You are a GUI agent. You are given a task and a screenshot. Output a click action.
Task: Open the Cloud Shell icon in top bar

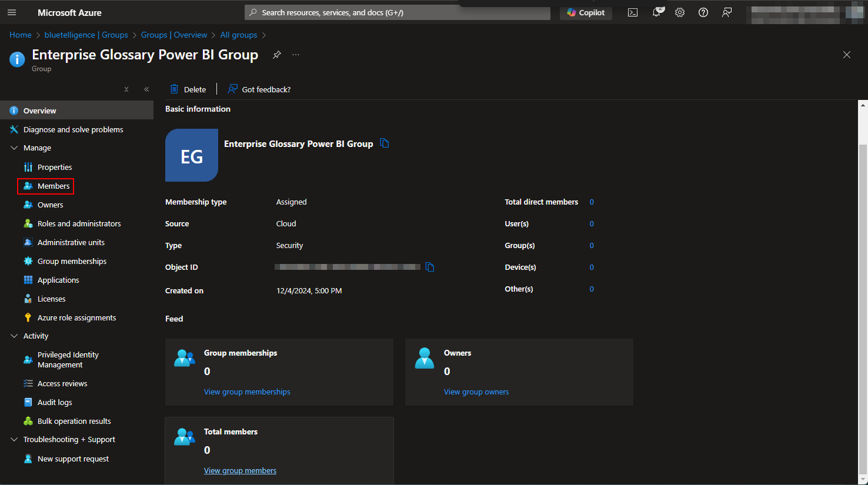[x=633, y=12]
